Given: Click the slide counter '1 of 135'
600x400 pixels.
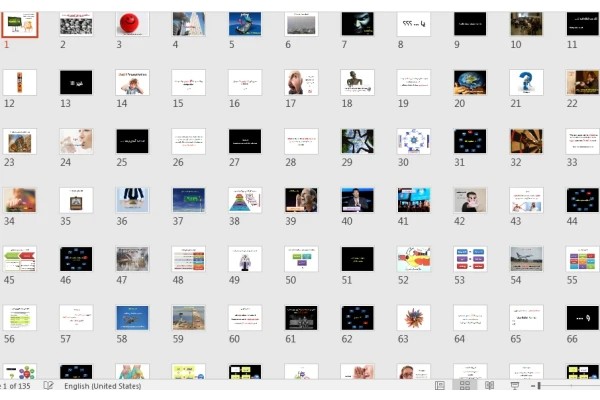Looking at the screenshot, I should click(15, 386).
